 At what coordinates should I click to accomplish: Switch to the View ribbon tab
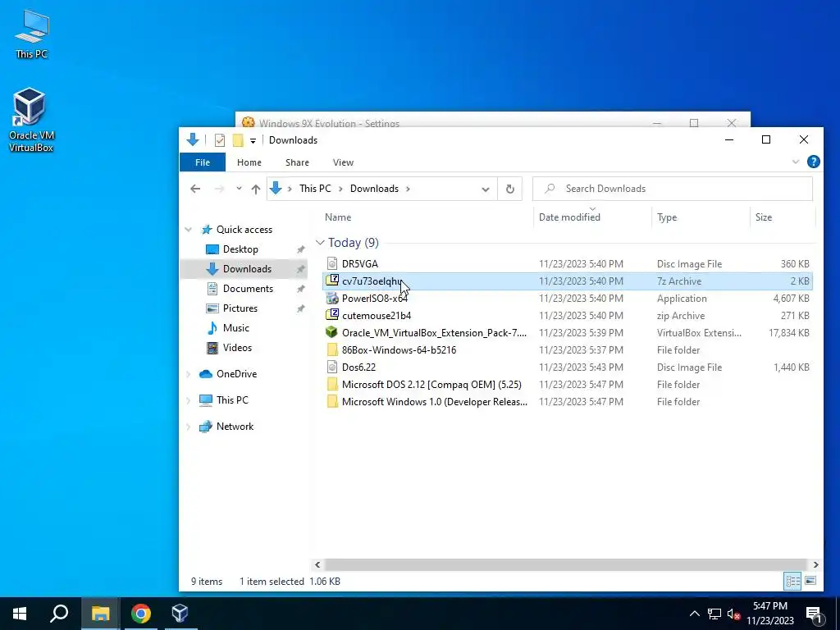(x=343, y=162)
